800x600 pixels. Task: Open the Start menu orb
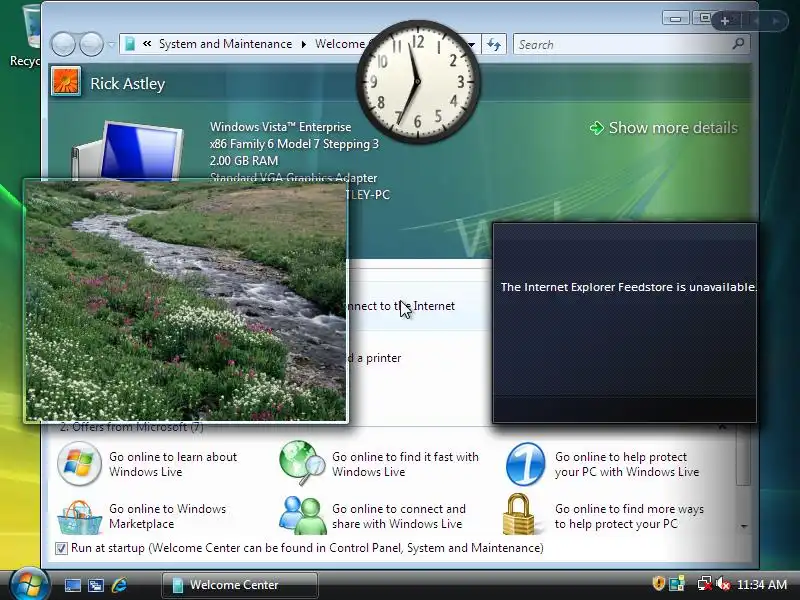tap(29, 585)
